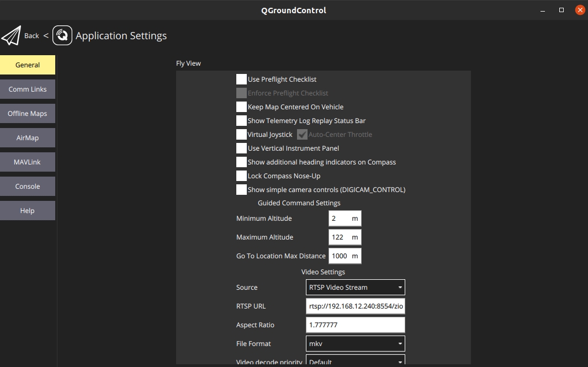Viewport: 588px width, 367px height.
Task: Enable Lock Compass Nose-Up checkbox
Action: [241, 176]
